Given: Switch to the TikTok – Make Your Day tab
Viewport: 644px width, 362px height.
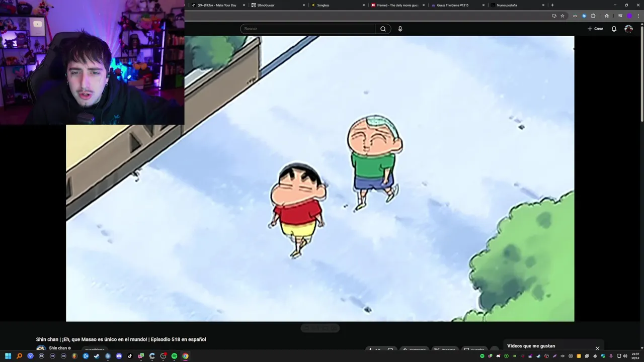Looking at the screenshot, I should (x=218, y=5).
